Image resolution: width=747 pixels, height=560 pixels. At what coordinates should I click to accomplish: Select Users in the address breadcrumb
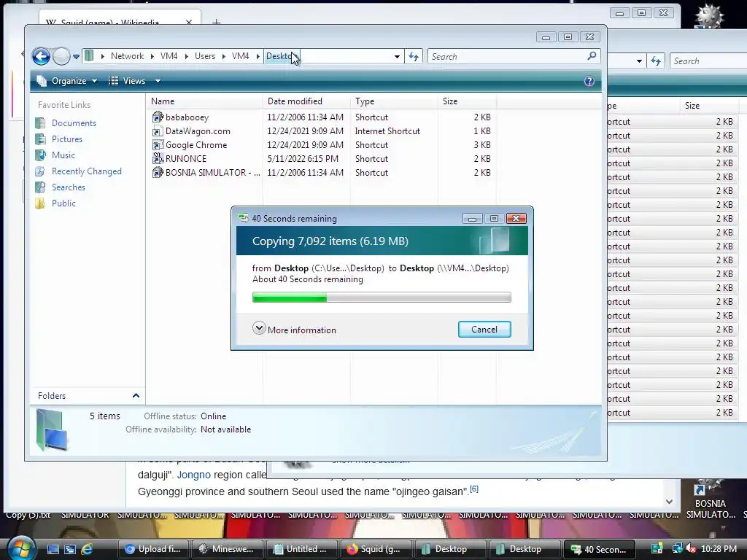pyautogui.click(x=205, y=56)
